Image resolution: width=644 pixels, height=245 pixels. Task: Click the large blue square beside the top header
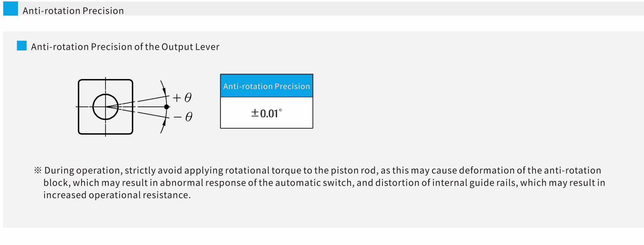pos(10,9)
